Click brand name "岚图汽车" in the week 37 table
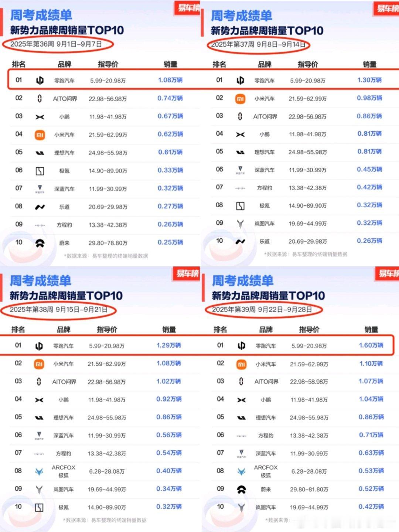This screenshot has height=532, width=399. 265,224
